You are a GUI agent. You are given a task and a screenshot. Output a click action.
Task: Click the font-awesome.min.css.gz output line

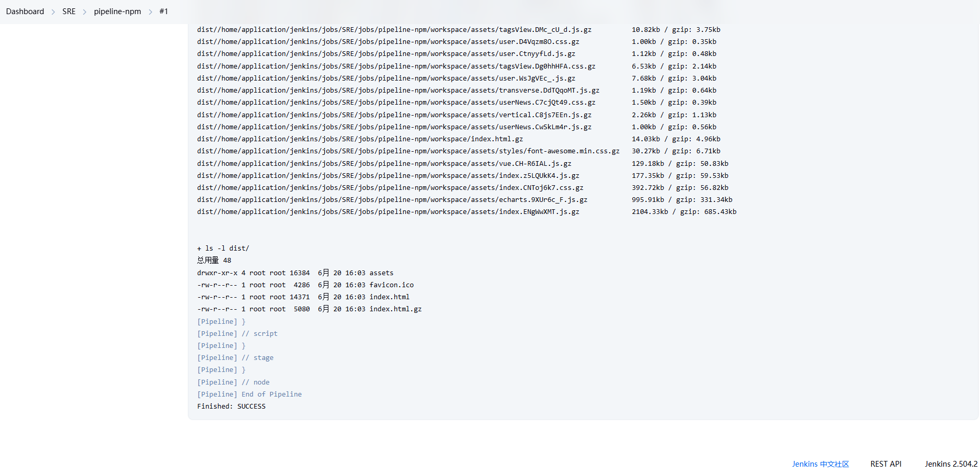tap(408, 151)
